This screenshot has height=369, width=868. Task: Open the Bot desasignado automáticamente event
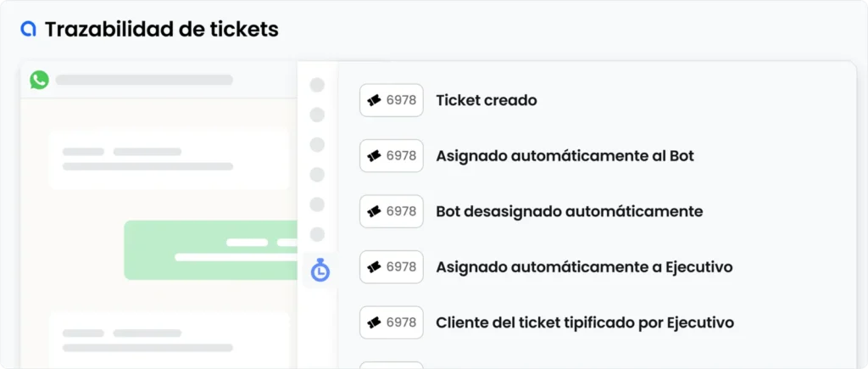pos(569,211)
